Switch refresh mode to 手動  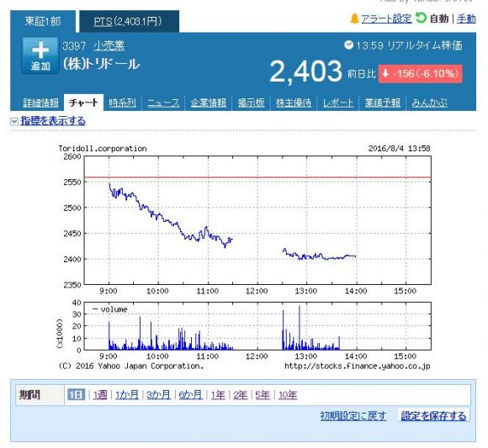pos(466,18)
